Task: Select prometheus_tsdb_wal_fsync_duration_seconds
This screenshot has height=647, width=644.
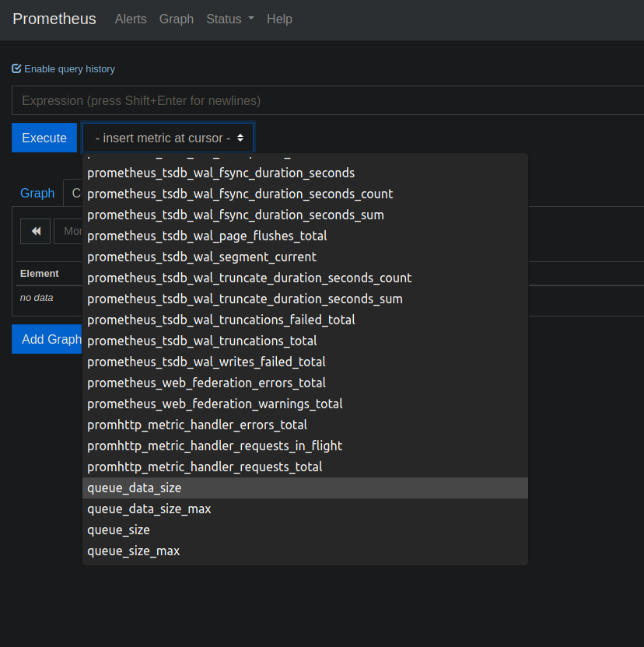Action: coord(305,173)
